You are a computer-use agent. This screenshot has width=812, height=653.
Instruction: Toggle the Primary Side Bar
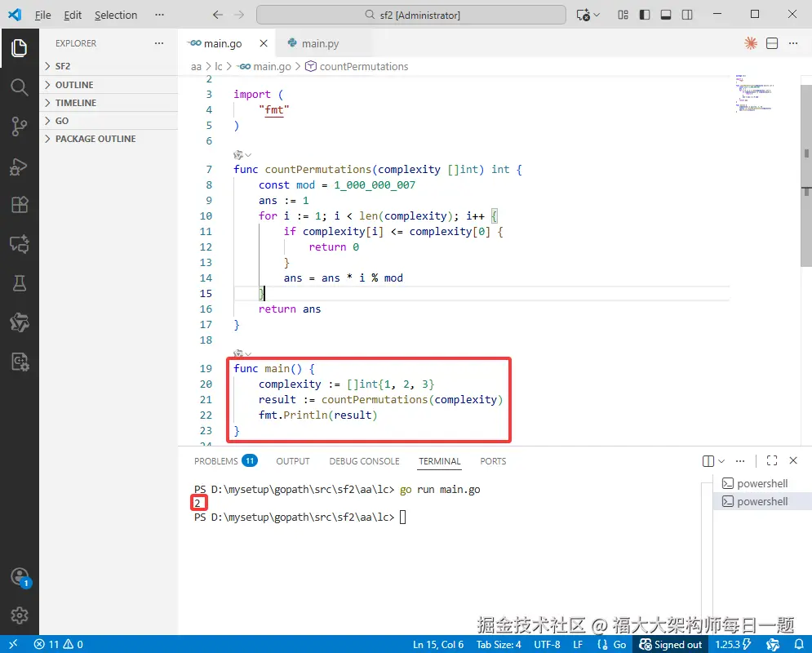pyautogui.click(x=645, y=15)
